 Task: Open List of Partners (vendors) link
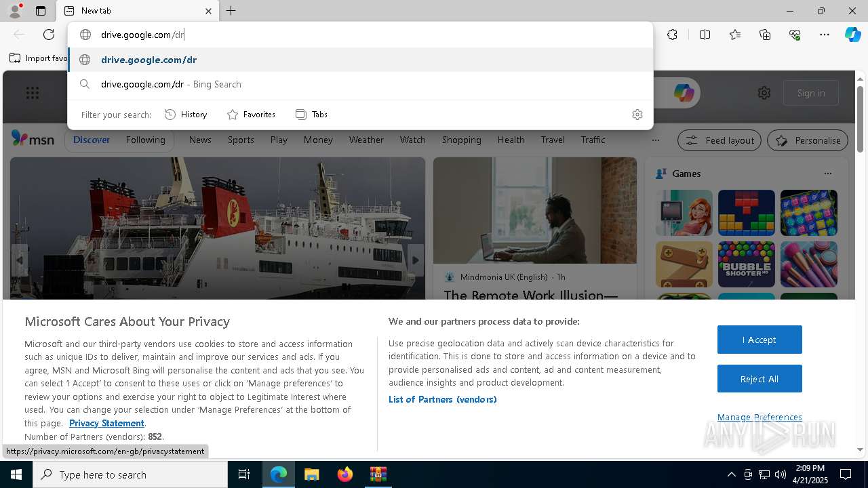(x=443, y=399)
